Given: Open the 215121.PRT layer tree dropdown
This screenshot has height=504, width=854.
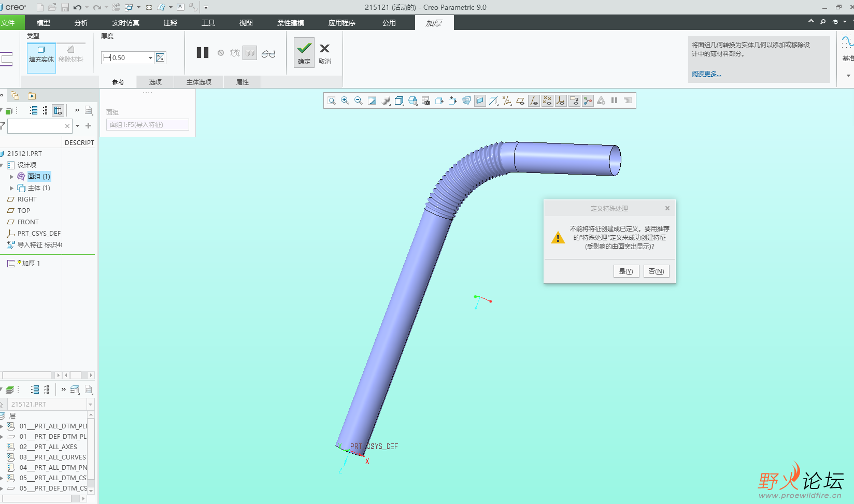Looking at the screenshot, I should pyautogui.click(x=91, y=404).
